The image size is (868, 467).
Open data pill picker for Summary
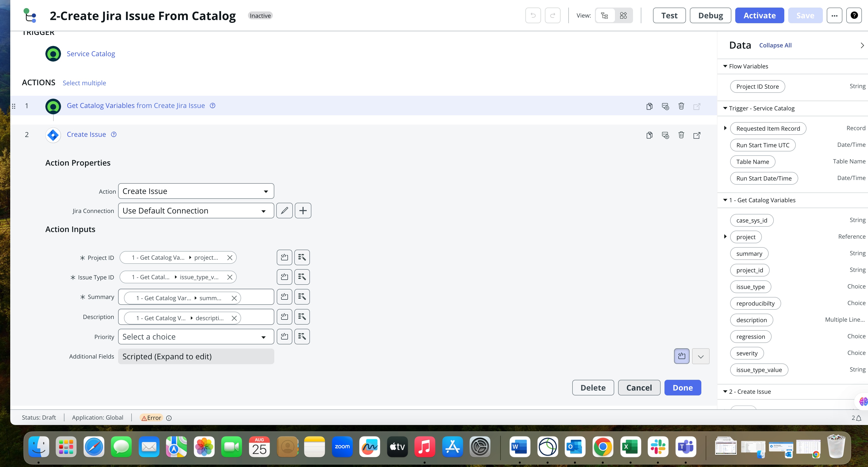point(302,297)
